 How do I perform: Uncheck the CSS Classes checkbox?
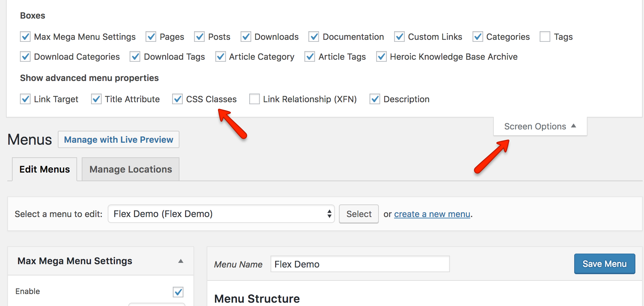pyautogui.click(x=177, y=99)
